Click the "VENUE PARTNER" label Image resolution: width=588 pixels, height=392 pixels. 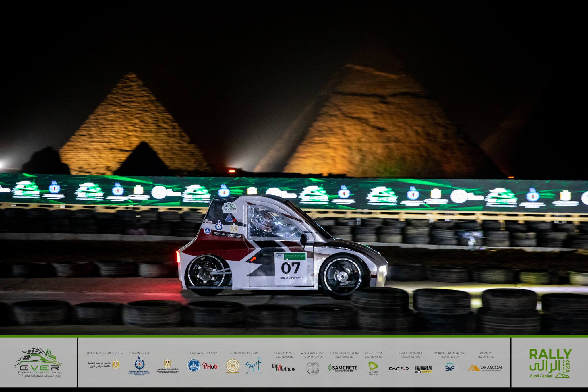click(x=486, y=355)
